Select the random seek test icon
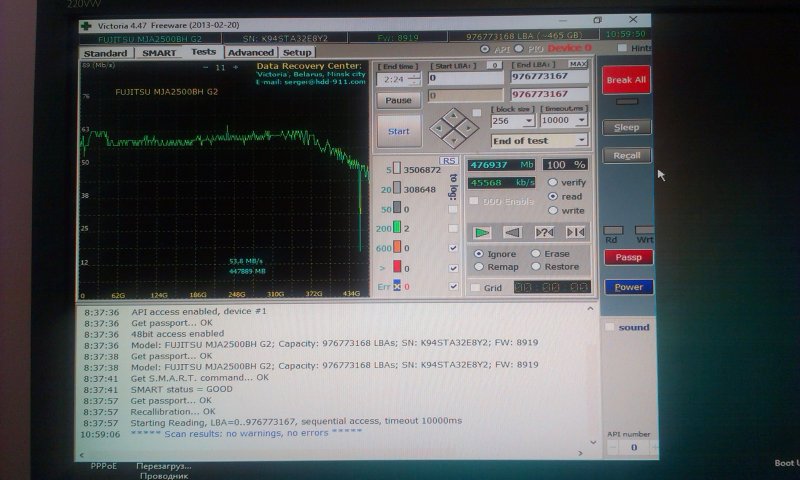800x480 pixels. pyautogui.click(x=545, y=232)
